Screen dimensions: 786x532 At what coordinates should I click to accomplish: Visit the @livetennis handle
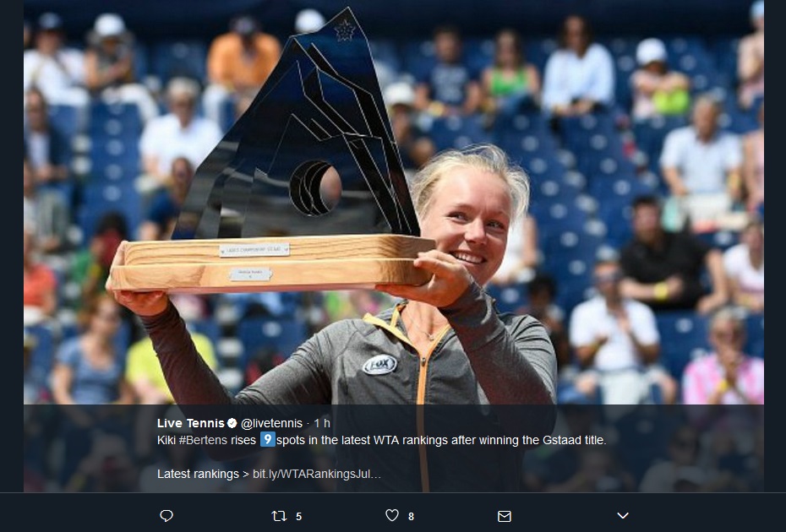(271, 423)
